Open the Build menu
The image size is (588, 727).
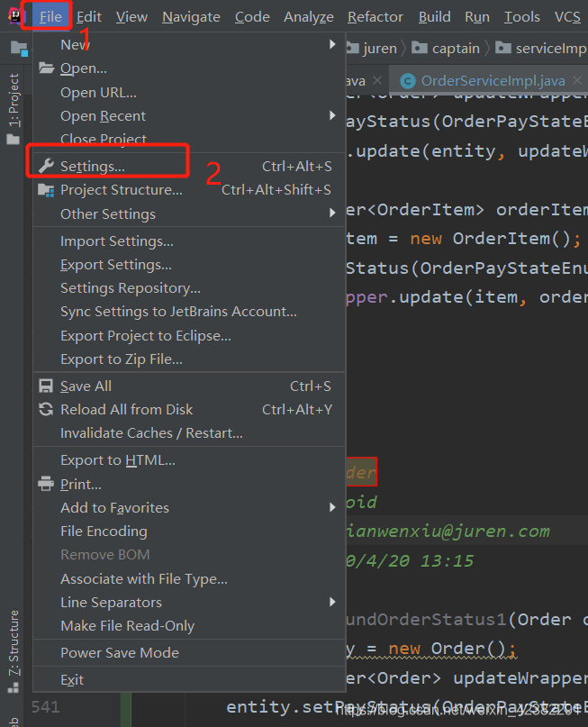(x=434, y=17)
